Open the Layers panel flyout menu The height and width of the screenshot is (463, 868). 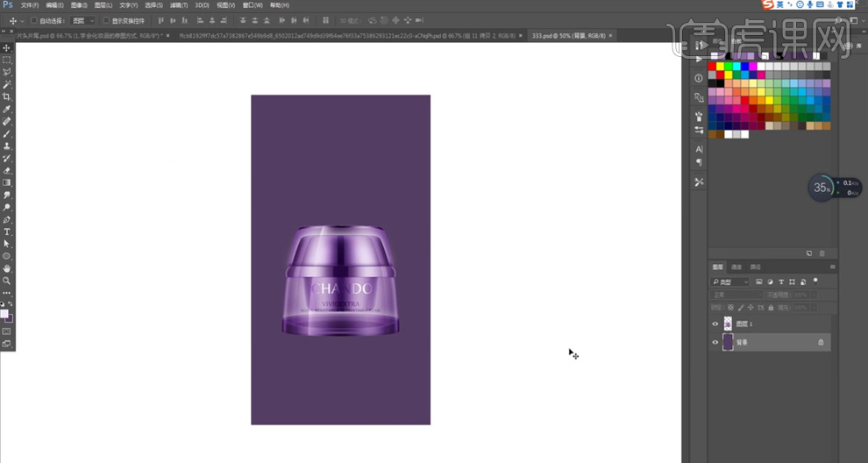tap(832, 267)
